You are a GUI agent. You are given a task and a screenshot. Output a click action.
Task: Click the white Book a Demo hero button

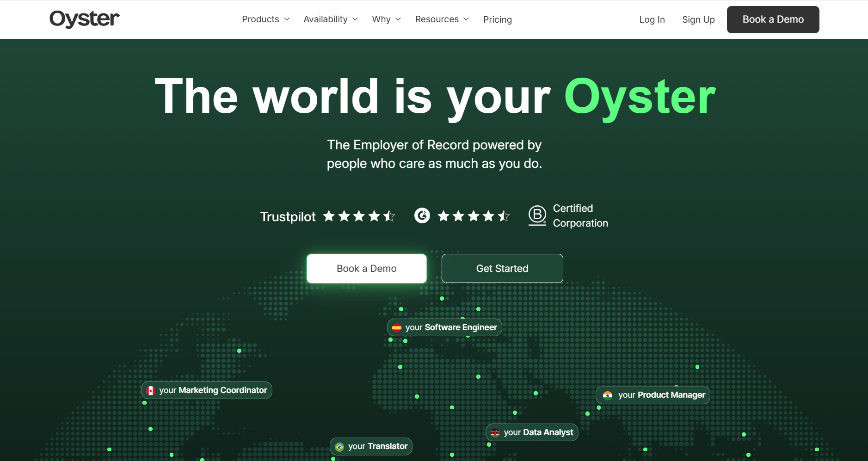(367, 269)
